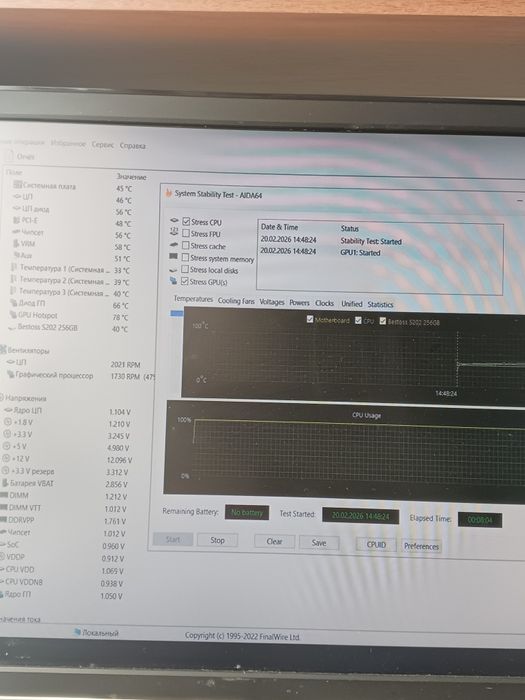Click the ЦП temperature row icon
525x700 pixels.
click(x=17, y=196)
